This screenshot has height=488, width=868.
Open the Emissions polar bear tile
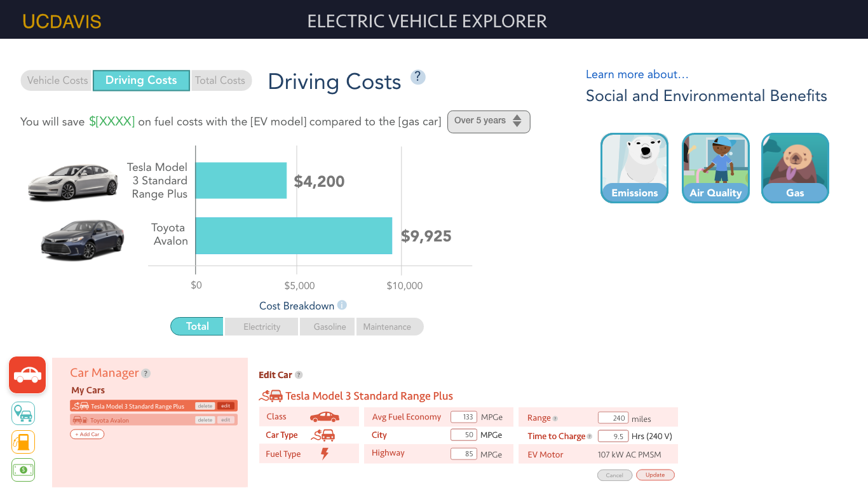(634, 168)
